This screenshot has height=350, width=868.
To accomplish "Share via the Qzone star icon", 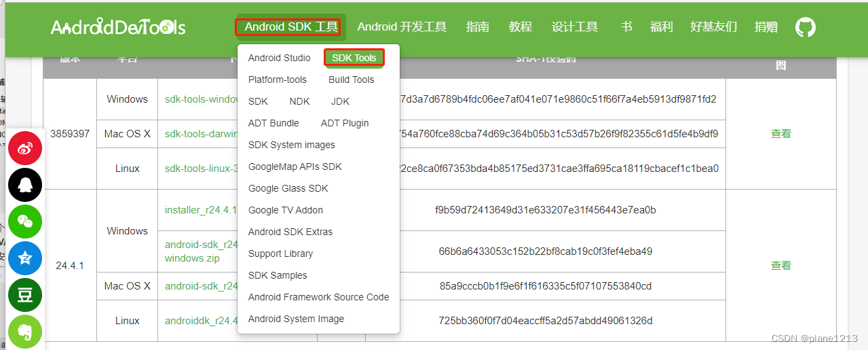I will (x=25, y=258).
